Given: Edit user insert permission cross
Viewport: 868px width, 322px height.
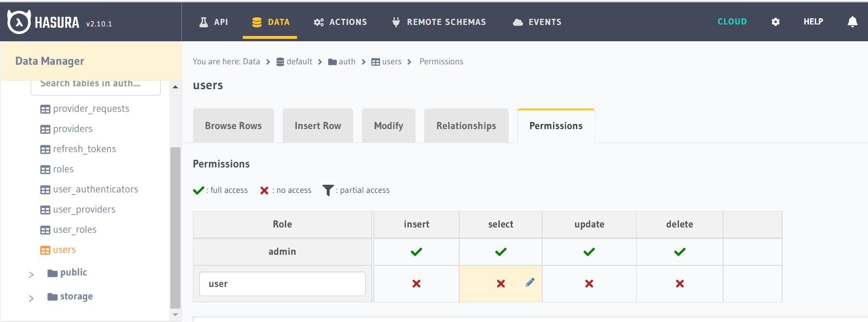Looking at the screenshot, I should coord(416,284).
